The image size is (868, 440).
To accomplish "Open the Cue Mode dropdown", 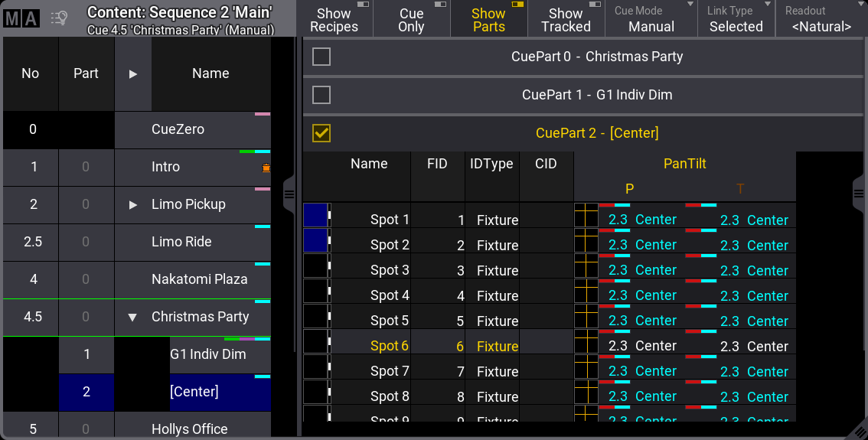I will [x=651, y=18].
